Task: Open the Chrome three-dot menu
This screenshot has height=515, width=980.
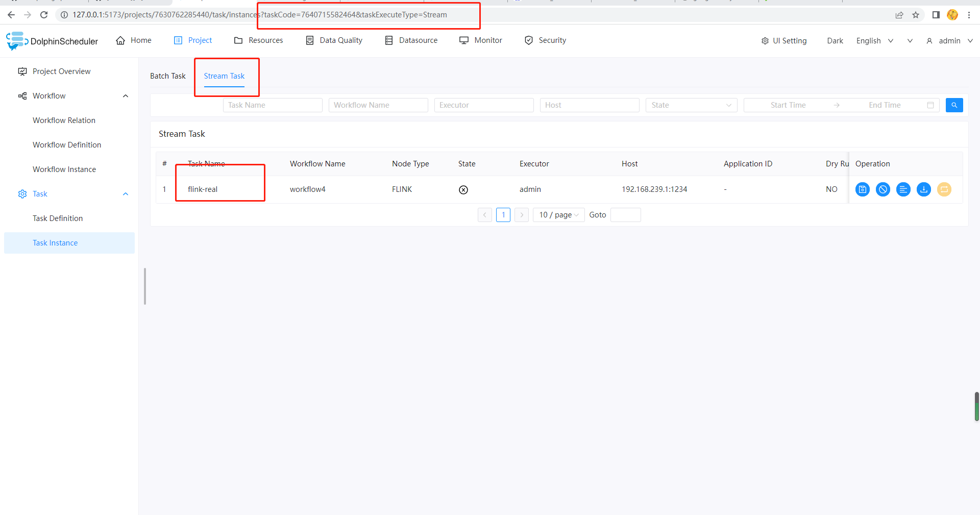Action: tap(969, 15)
